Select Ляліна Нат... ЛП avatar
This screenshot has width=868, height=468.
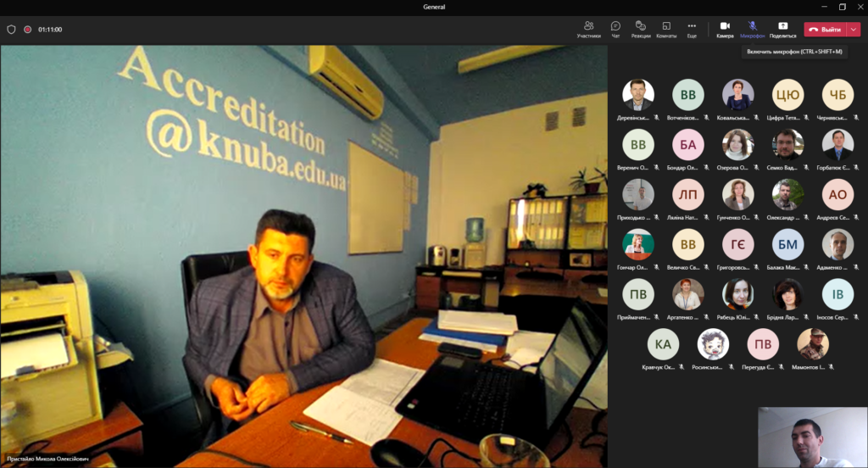coord(688,194)
